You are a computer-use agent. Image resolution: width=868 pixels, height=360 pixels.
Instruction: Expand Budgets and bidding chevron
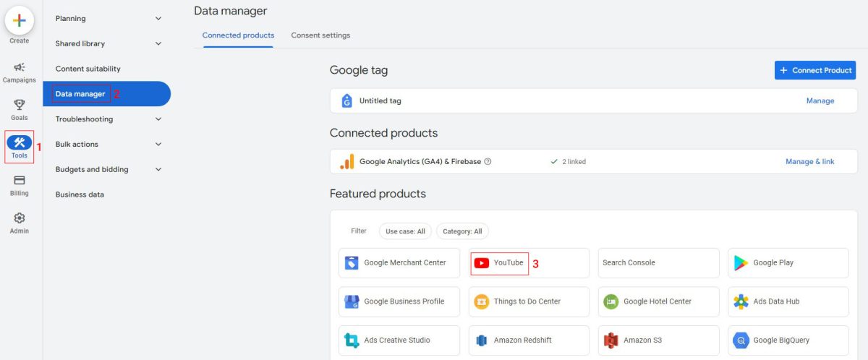tap(158, 170)
